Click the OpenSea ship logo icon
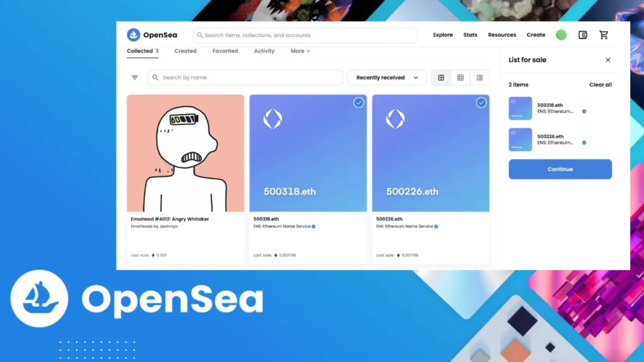The image size is (644, 362). coord(134,35)
